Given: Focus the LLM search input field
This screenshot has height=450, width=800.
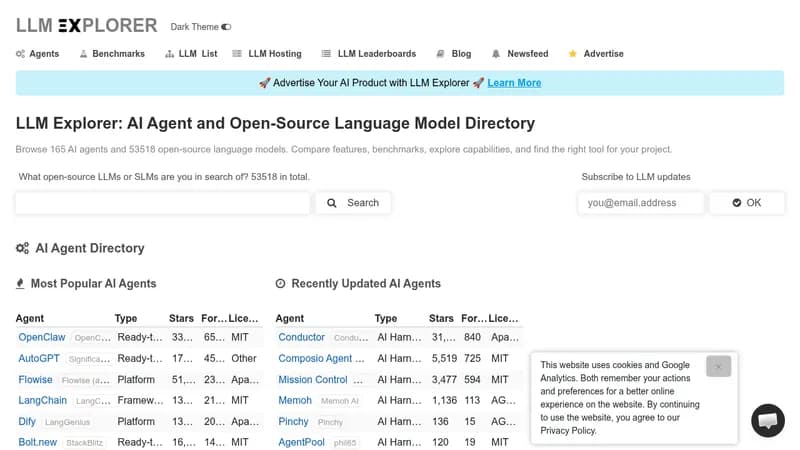Looking at the screenshot, I should 162,203.
